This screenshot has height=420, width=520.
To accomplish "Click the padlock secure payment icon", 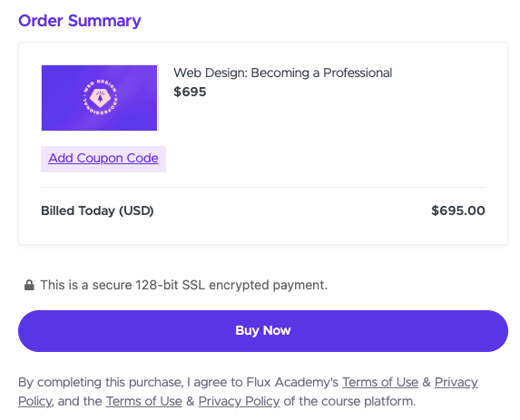I will [29, 285].
